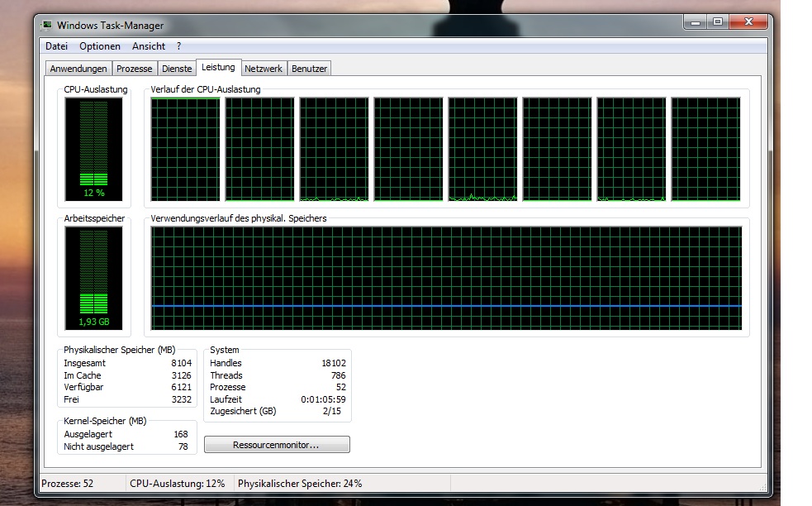The width and height of the screenshot is (812, 506).
Task: Click the Ressourcenmonitor button
Action: [x=277, y=445]
